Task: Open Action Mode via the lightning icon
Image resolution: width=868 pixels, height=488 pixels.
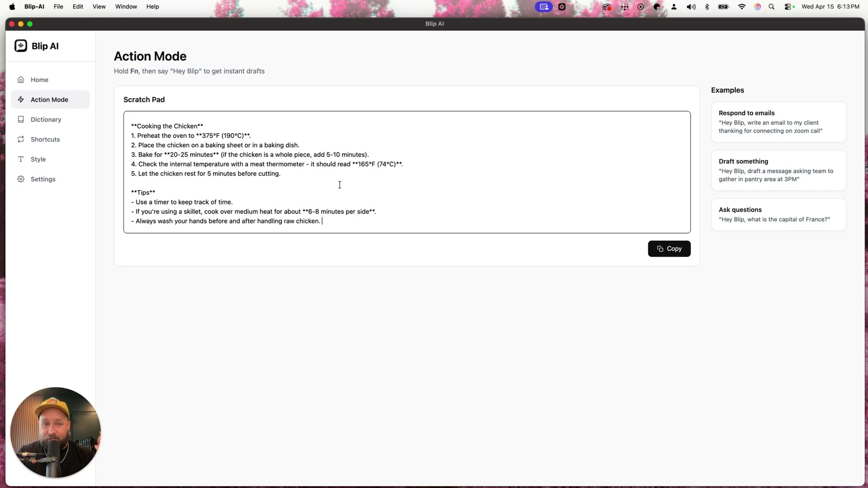Action: 21,99
